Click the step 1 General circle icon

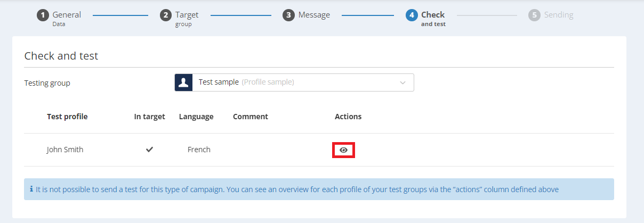[x=43, y=15]
